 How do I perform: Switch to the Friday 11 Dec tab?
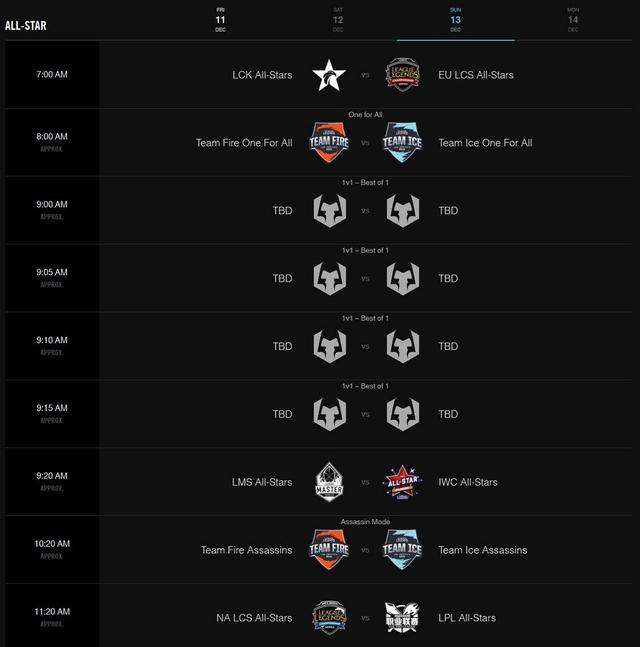point(220,19)
